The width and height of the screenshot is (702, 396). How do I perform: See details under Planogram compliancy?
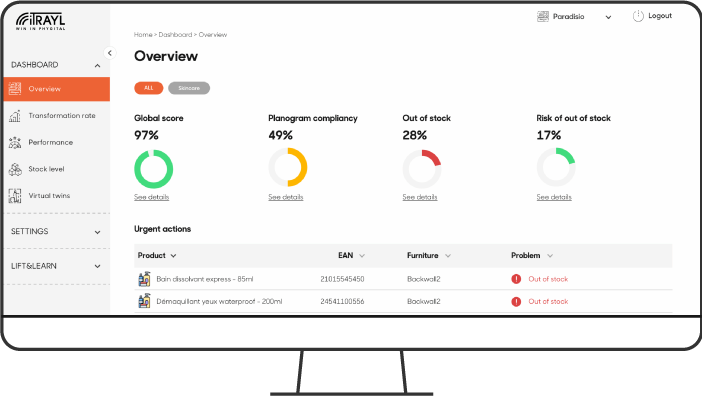[286, 197]
